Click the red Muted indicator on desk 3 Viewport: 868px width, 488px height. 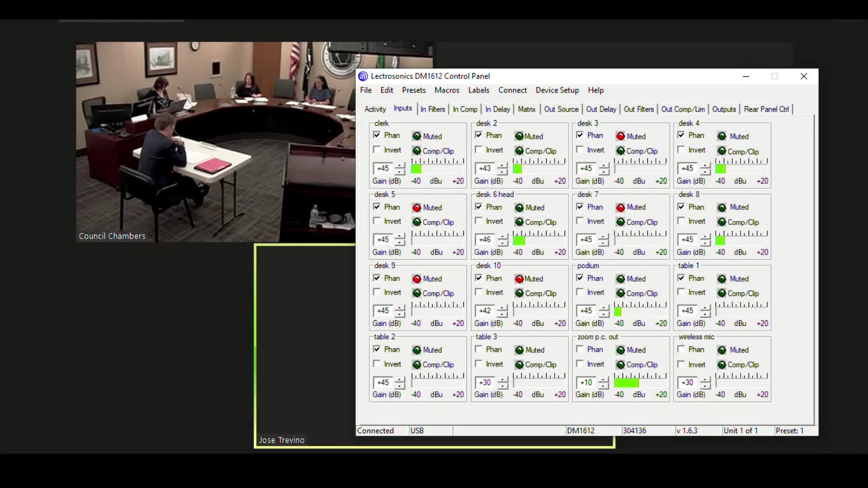pyautogui.click(x=620, y=136)
